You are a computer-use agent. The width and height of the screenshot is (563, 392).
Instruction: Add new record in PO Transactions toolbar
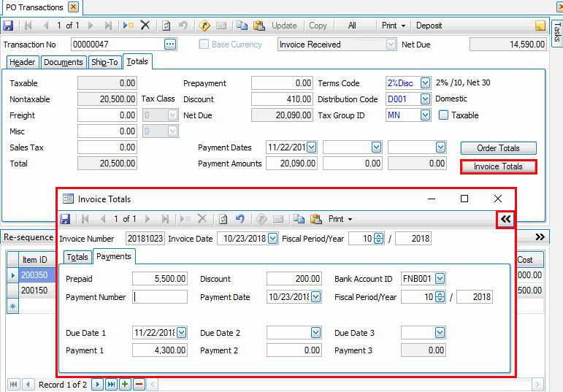click(129, 26)
